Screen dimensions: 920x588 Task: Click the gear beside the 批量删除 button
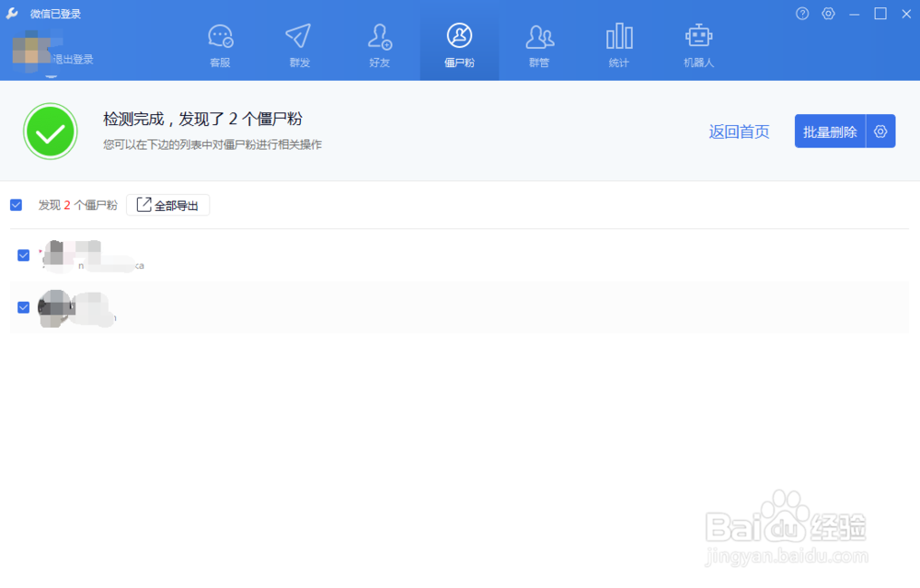tap(880, 131)
